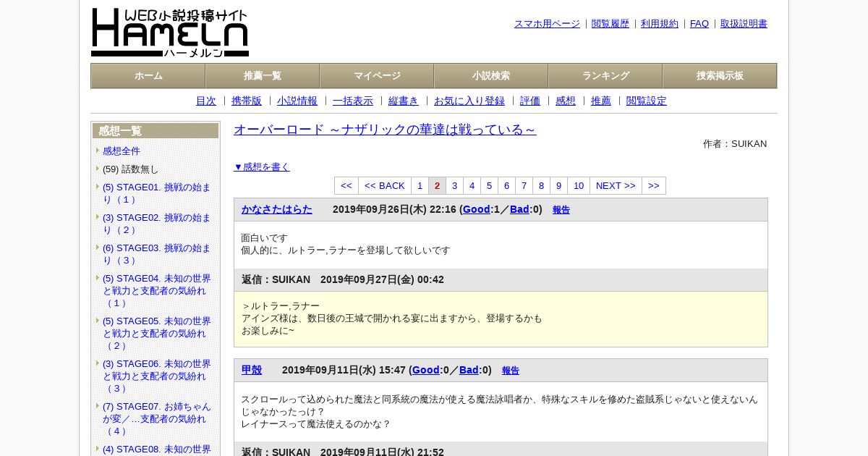Rate かなさたはらた's comment Bad
Viewport: 868px width, 456px height.
pyautogui.click(x=519, y=209)
